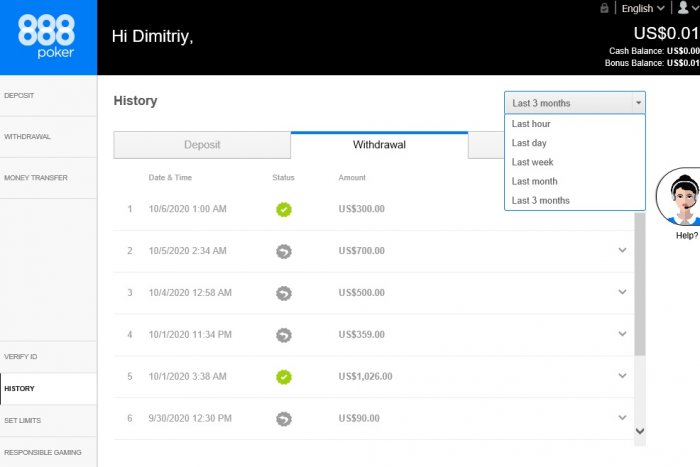
Task: Choose Last hour option in dropdown list
Action: [531, 124]
